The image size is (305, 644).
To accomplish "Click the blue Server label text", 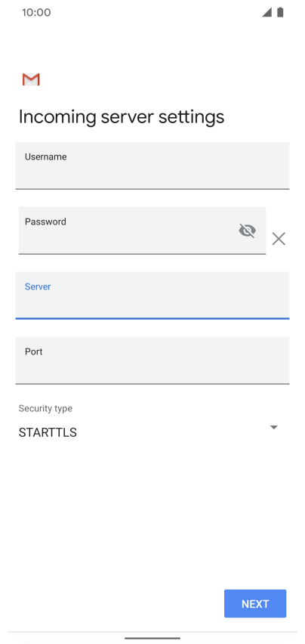I will tap(38, 286).
